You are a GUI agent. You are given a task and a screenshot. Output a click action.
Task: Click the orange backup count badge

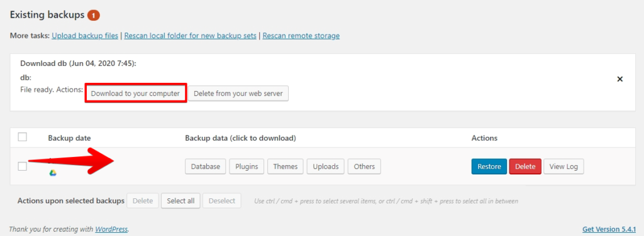coord(94,15)
